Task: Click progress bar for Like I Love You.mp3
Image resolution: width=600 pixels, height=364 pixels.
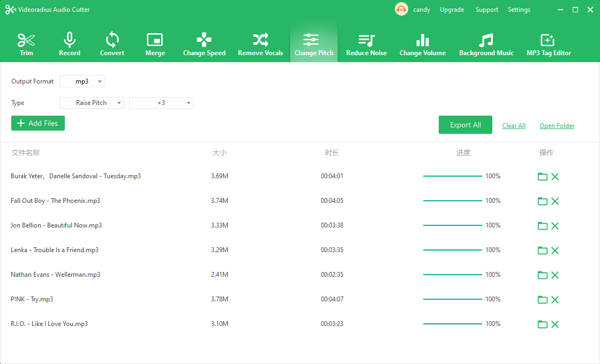Action: coord(452,324)
